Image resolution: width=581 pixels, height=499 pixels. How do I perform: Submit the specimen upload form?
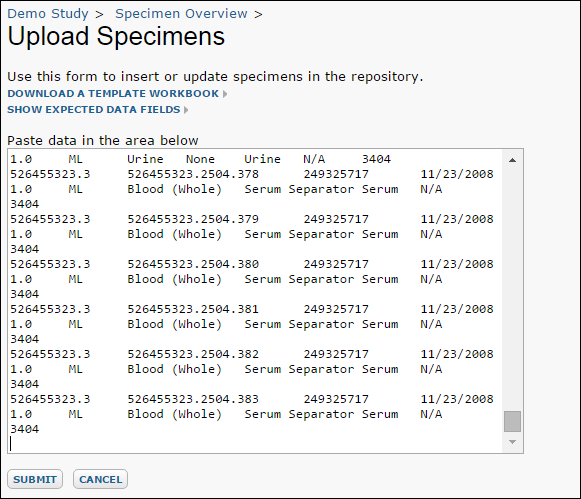point(35,479)
